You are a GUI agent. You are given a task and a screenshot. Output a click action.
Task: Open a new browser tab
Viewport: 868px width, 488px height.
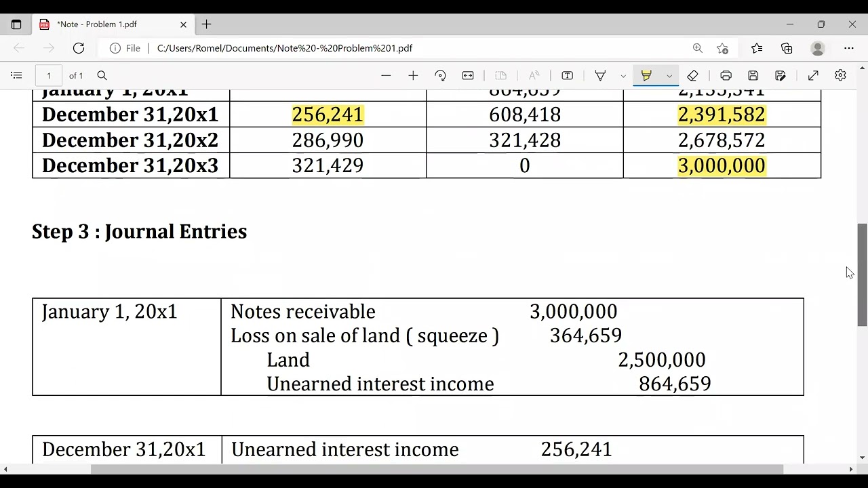207,24
